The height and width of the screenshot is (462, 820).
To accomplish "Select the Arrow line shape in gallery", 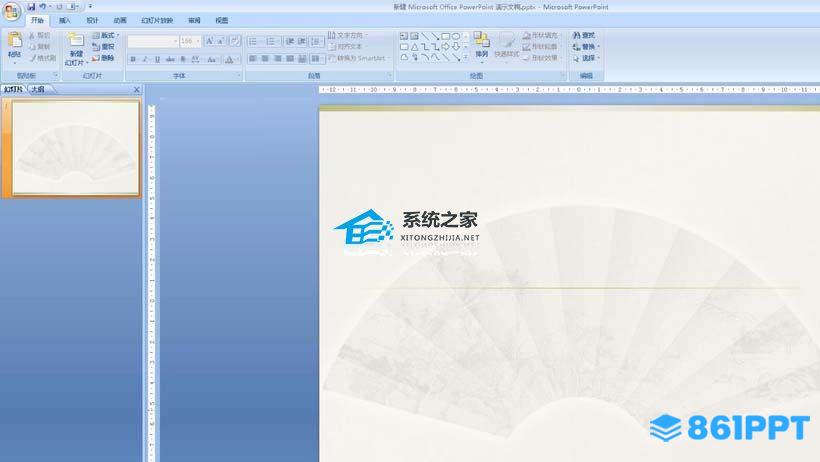I will pyautogui.click(x=435, y=37).
